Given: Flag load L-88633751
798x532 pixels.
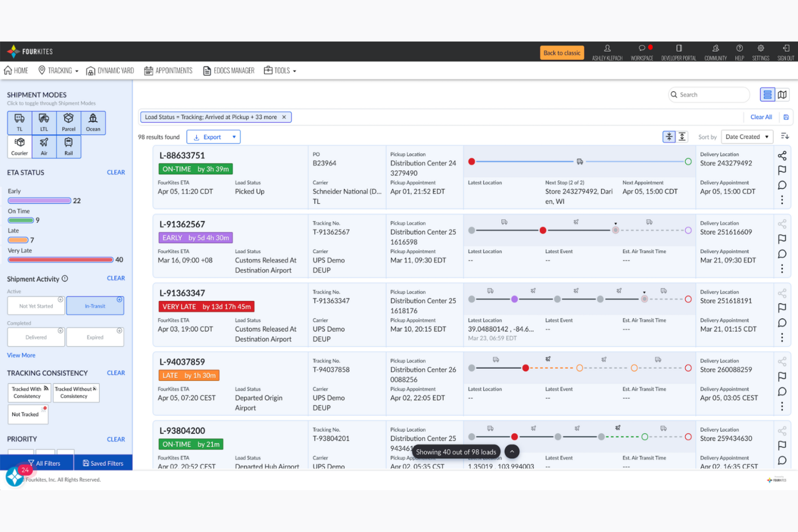Looking at the screenshot, I should [782, 170].
